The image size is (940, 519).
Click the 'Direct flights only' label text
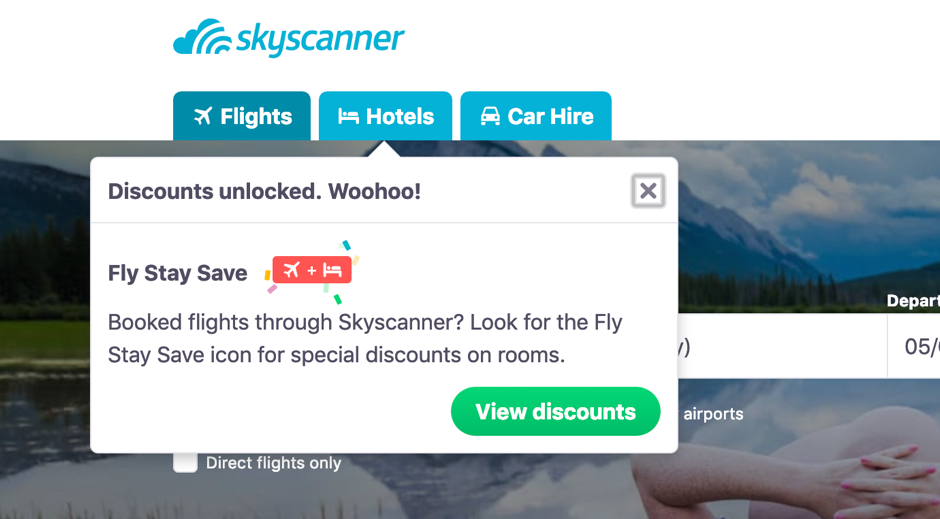(x=273, y=463)
